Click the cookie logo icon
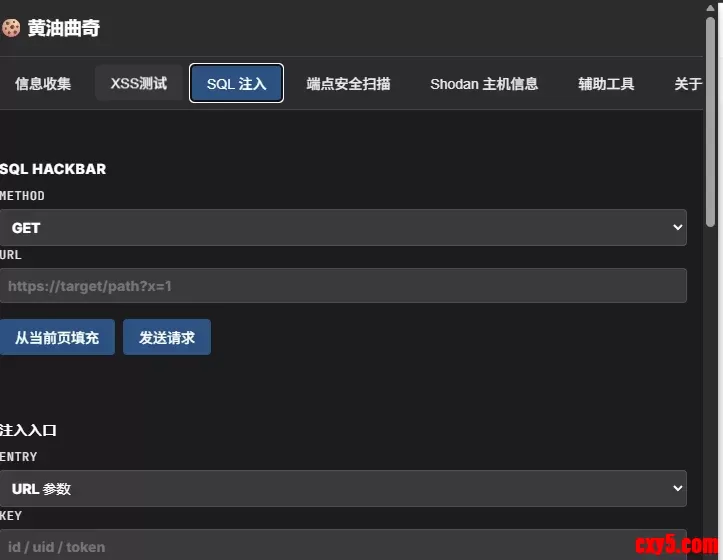The height and width of the screenshot is (560, 723). click(11, 28)
